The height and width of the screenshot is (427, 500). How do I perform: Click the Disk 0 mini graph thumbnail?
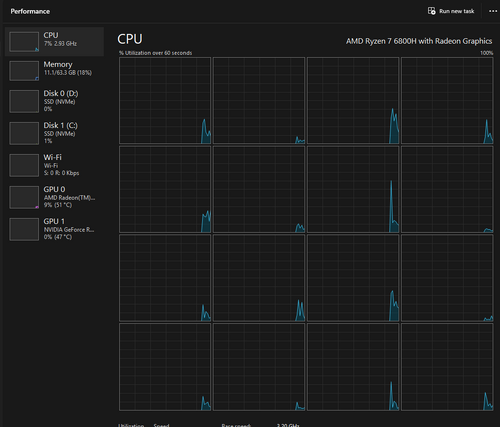click(24, 101)
